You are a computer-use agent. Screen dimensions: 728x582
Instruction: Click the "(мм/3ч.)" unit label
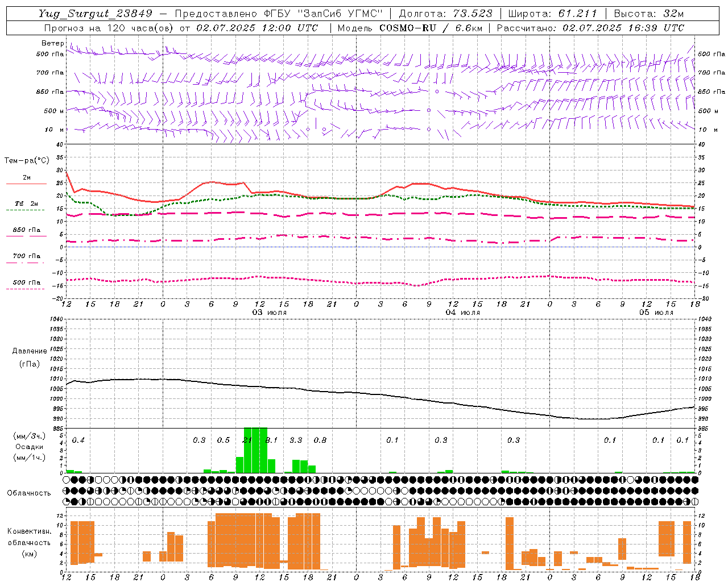30,436
